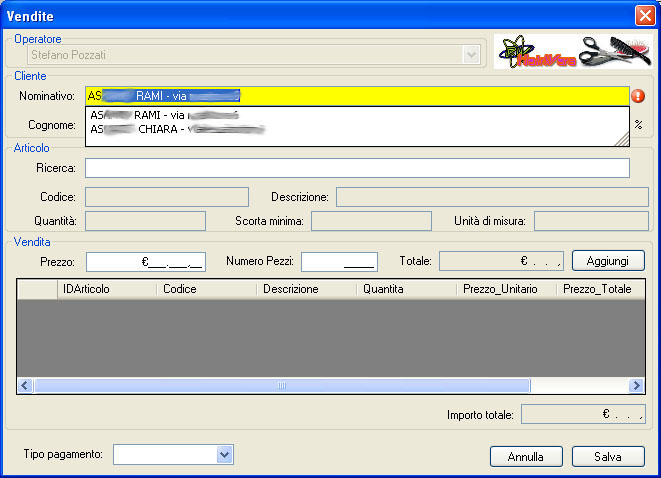This screenshot has height=478, width=661.
Task: Click the Salva button
Action: (608, 457)
